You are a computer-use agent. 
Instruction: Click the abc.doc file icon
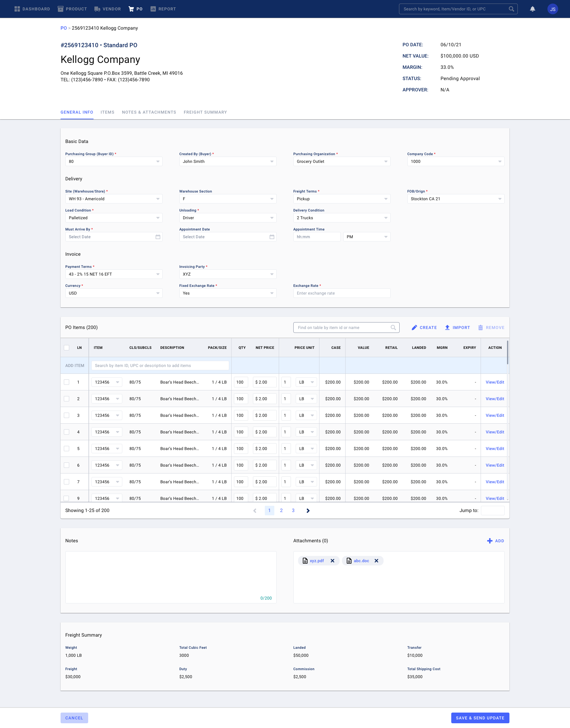(x=349, y=561)
